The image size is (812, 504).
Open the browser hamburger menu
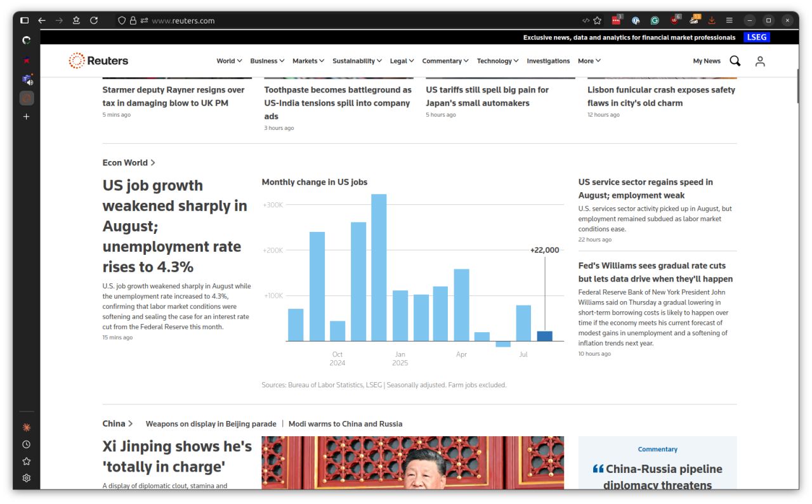730,20
